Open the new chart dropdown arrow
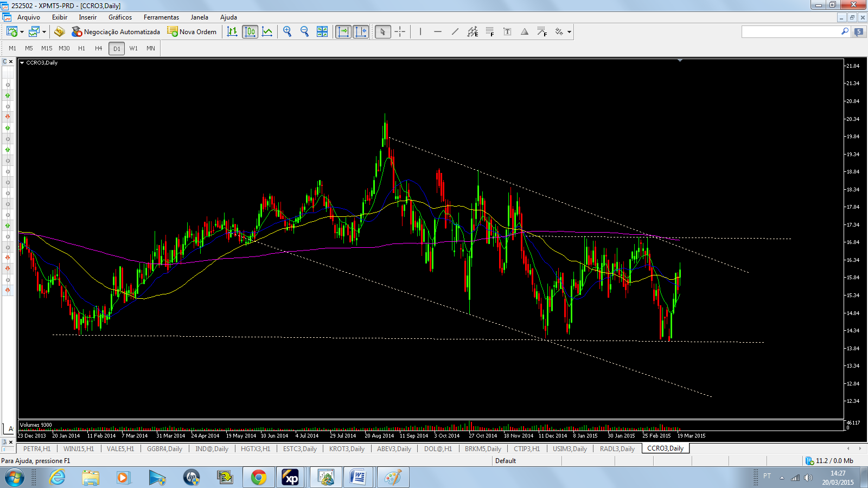Image resolution: width=868 pixels, height=488 pixels. point(22,32)
